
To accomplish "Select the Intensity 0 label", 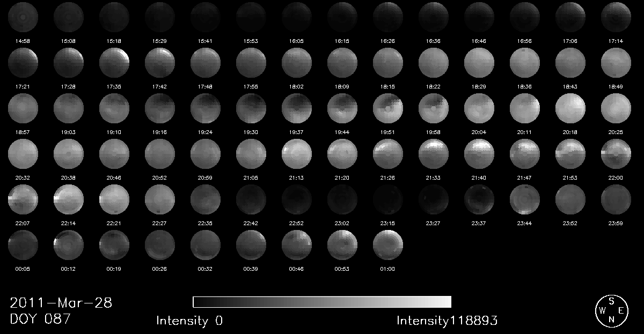I will click(189, 321).
